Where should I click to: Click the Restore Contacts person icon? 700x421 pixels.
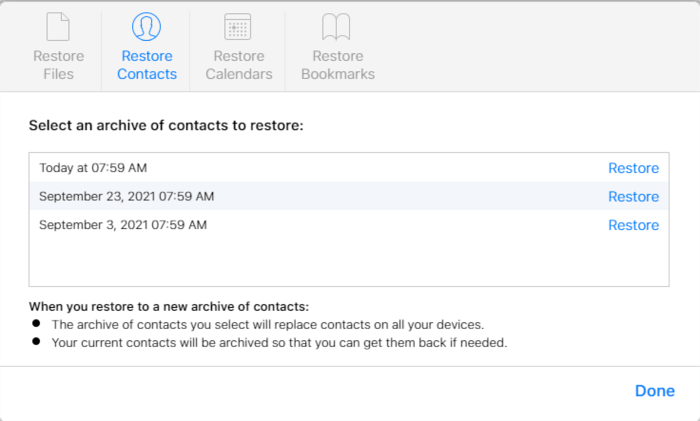click(148, 27)
